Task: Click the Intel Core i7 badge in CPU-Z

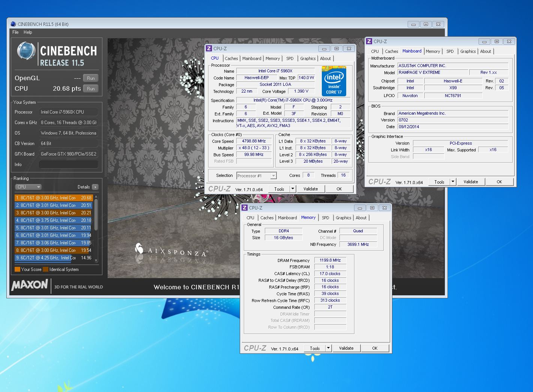Action: (334, 81)
